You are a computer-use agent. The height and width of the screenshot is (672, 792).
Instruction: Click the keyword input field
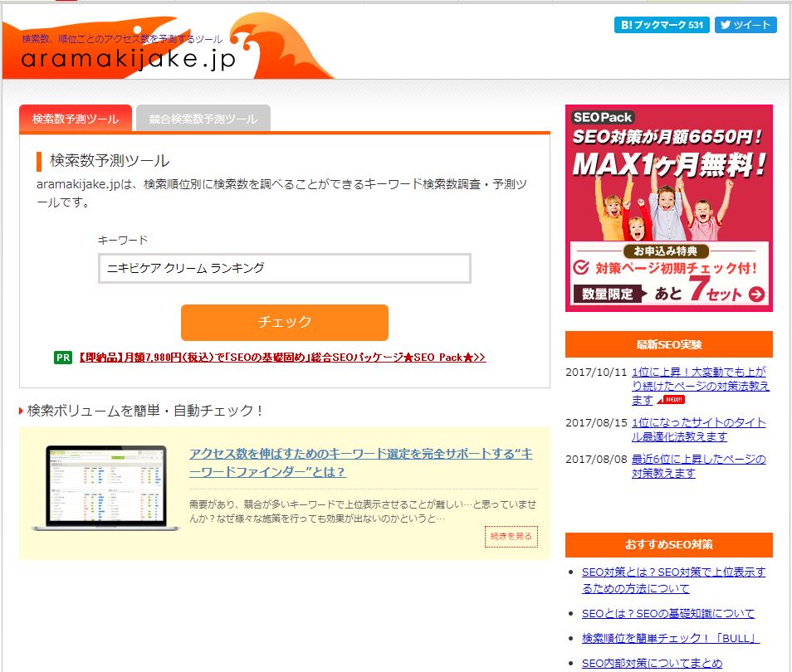pos(282,268)
